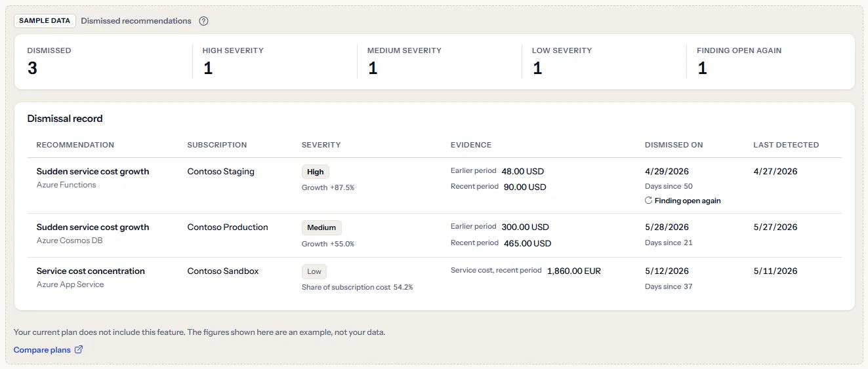This screenshot has height=369, width=868.
Task: Click the Azure Functions service name
Action: (66, 185)
